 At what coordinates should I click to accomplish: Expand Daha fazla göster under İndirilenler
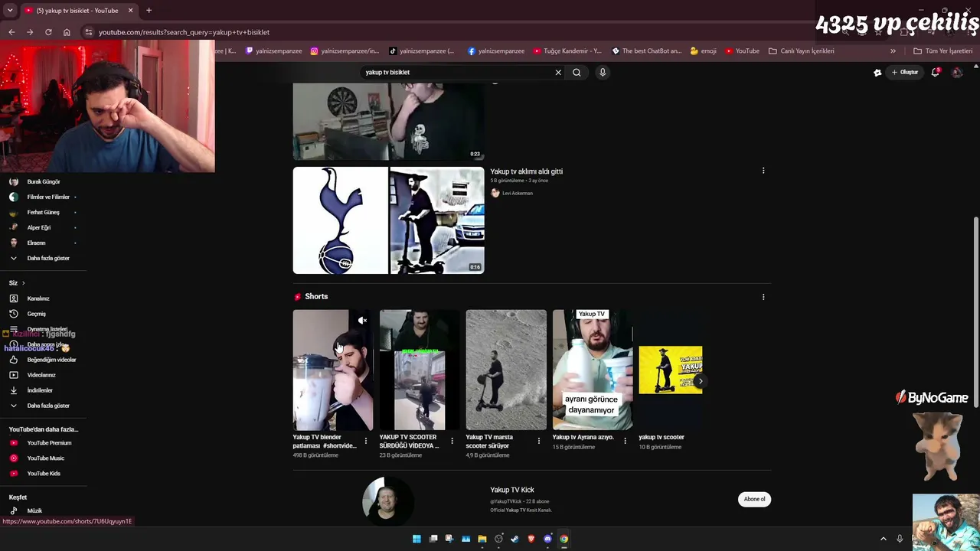click(x=43, y=406)
